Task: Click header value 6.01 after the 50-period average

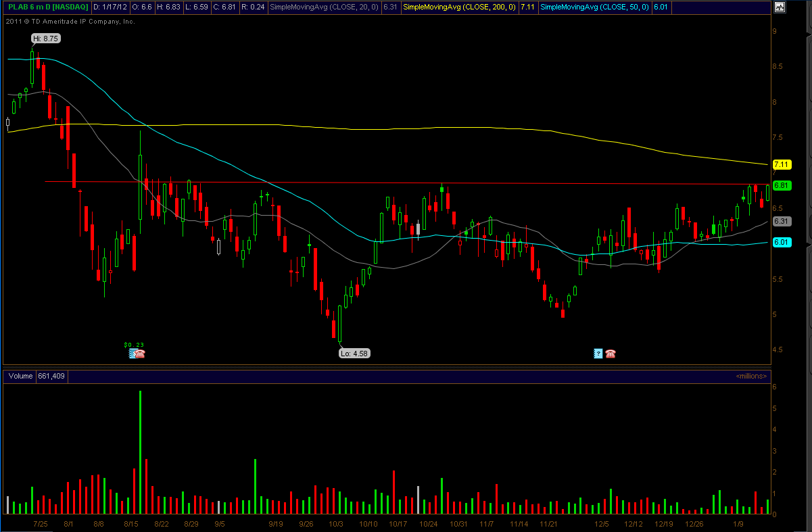Action: pos(661,7)
